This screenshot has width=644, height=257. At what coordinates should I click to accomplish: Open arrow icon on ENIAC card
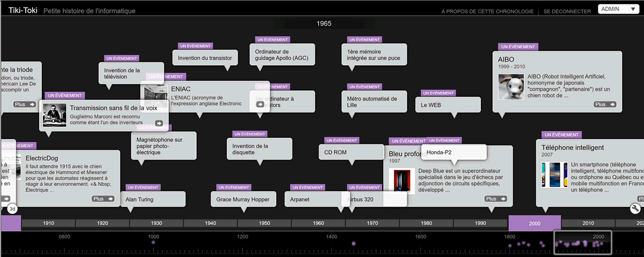pos(260,104)
